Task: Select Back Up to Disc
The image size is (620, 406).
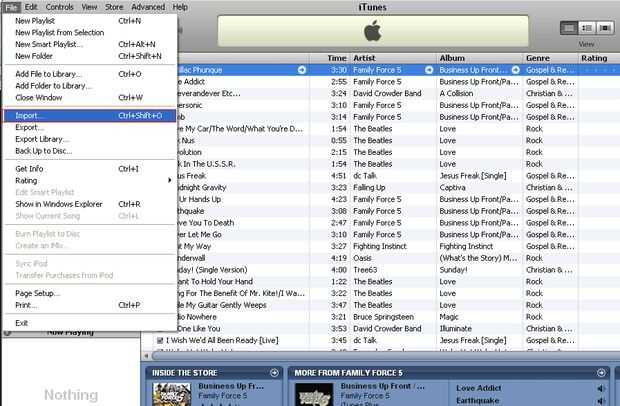Action: (x=89, y=151)
